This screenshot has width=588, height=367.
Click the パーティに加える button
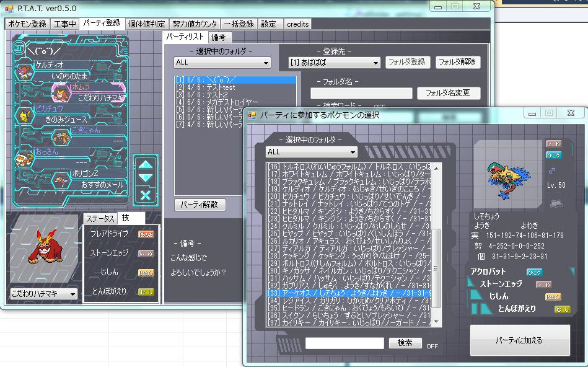[520, 340]
